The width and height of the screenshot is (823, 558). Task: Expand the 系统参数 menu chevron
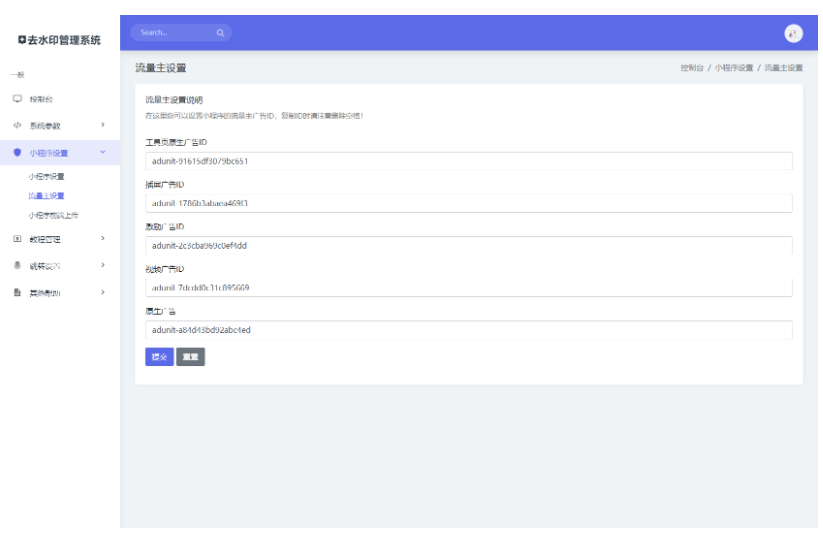click(x=103, y=125)
